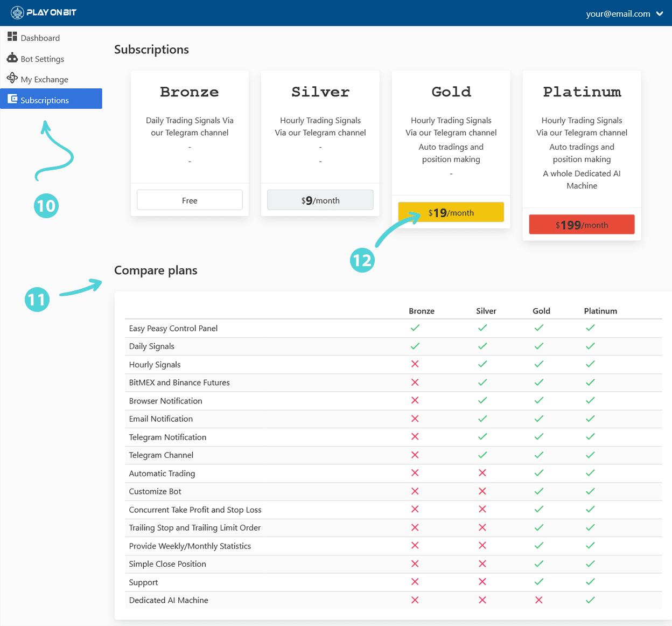Click Gold checkmark for Support row
Screen dimensions: 672x626
539,581
